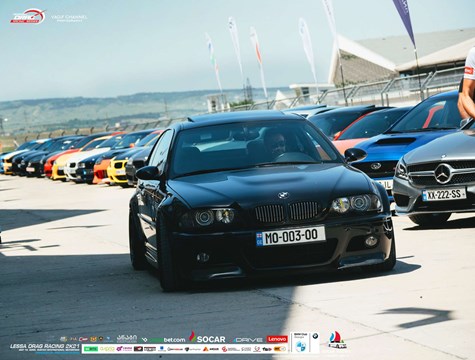Click the purple flag banner
The width and height of the screenshot is (475, 360).
(404, 21)
